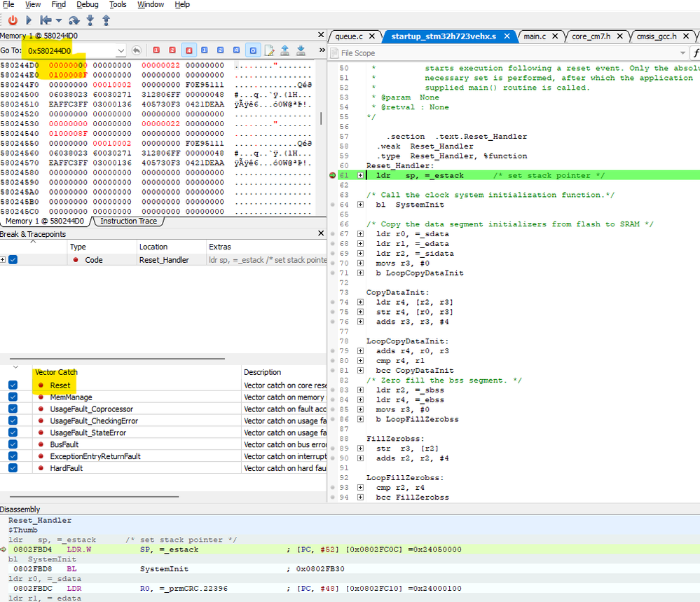700x602 pixels.
Task: Open the Debug menu
Action: [88, 4]
